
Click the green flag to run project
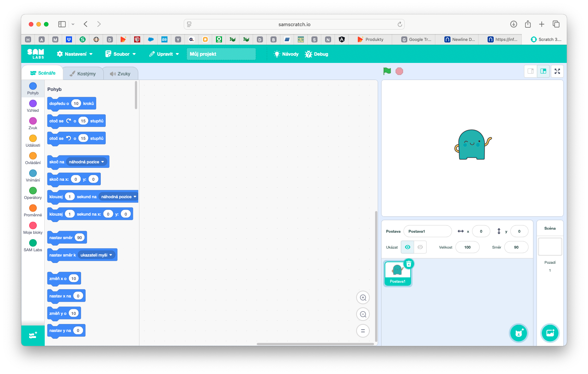point(387,71)
